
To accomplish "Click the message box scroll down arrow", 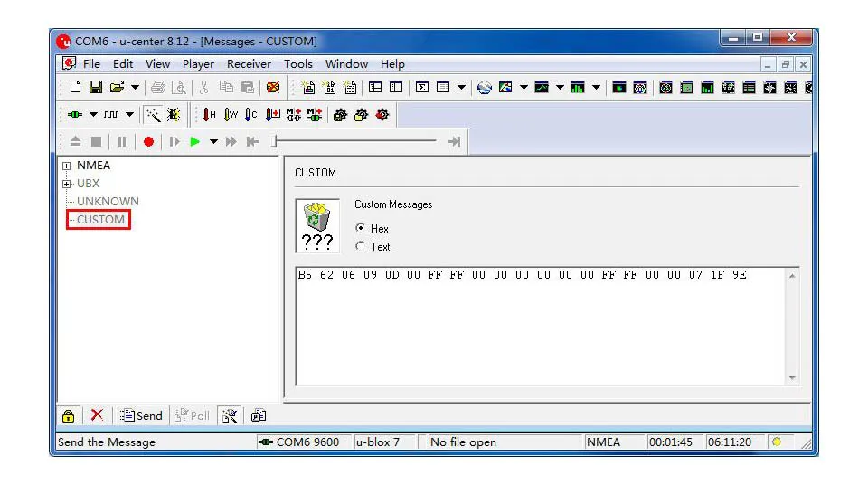I will 792,378.
